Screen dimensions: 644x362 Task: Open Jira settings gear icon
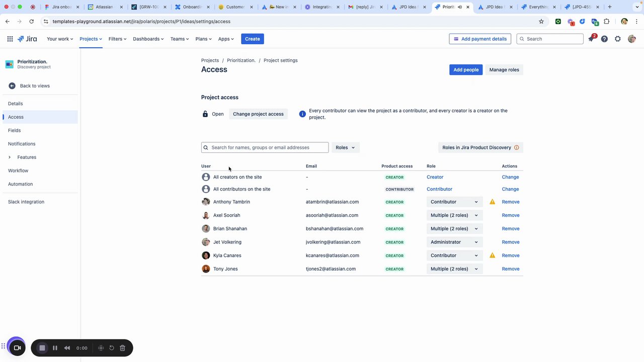coord(618,39)
